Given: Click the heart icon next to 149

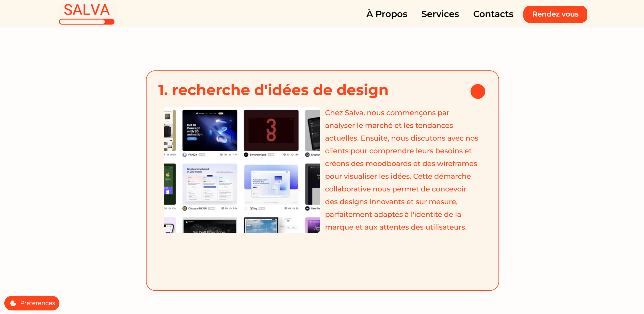Looking at the screenshot, I should (221, 155).
